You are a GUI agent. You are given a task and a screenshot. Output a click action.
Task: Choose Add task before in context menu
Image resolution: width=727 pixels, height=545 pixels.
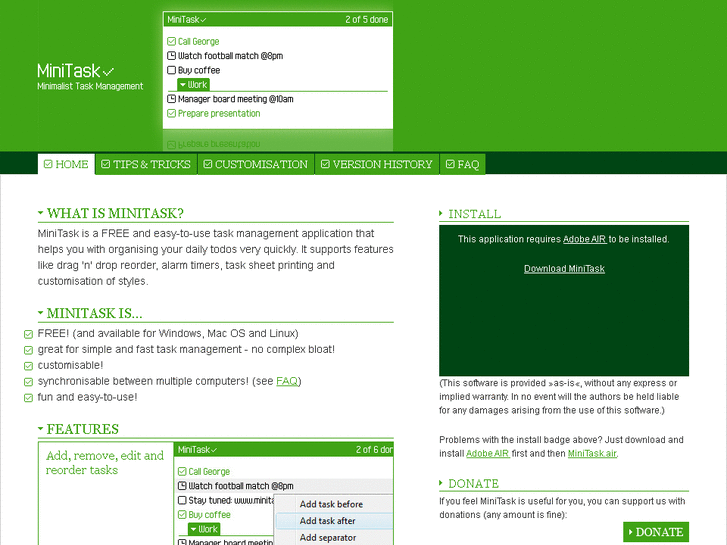[334, 504]
